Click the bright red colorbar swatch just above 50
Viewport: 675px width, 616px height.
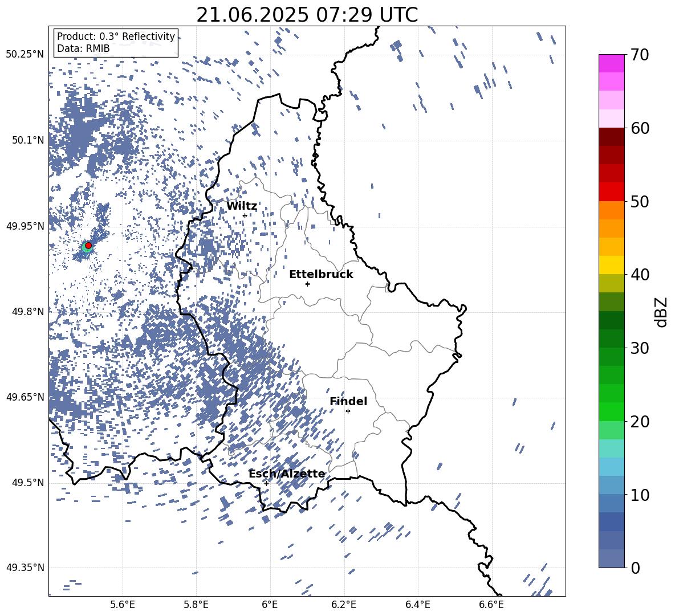pos(611,192)
